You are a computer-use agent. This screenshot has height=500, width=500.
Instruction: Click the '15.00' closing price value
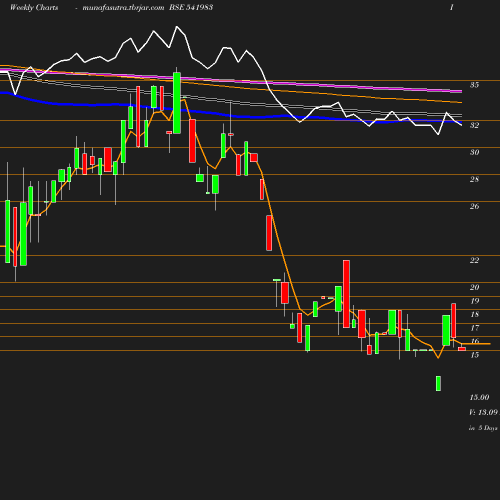[479, 397]
